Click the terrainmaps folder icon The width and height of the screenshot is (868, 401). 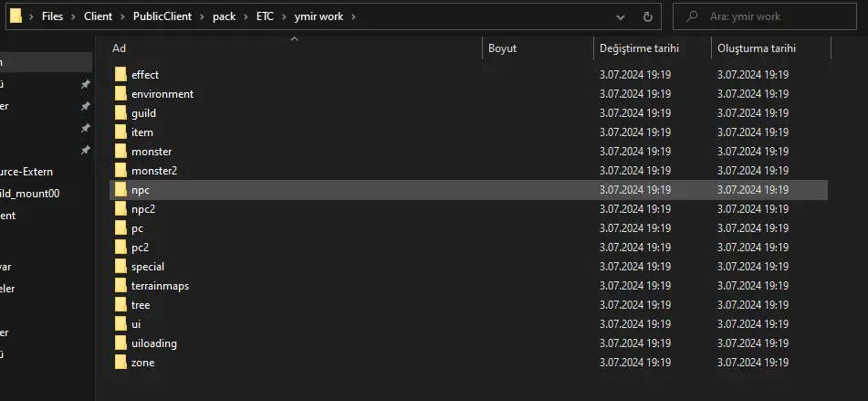[x=120, y=286]
